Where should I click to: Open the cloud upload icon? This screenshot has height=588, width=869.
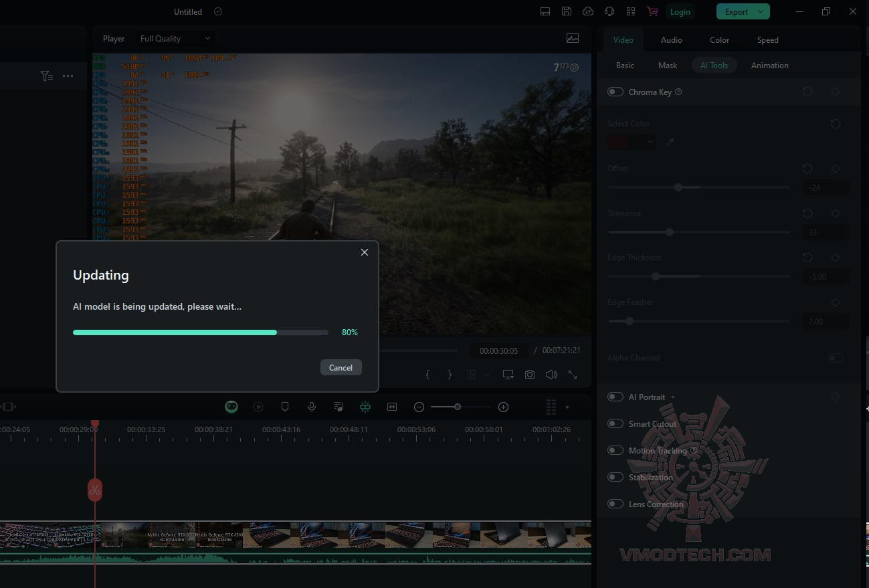tap(588, 11)
